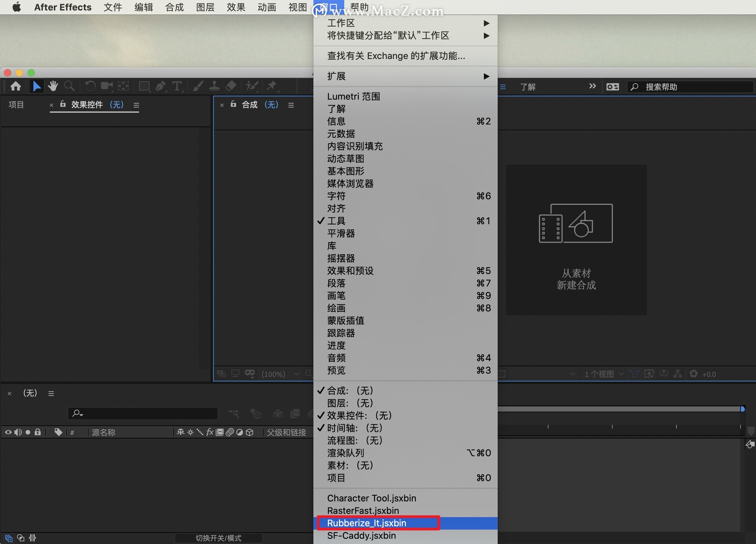Viewport: 756px width, 544px height.
Task: Choose Rubberize_It.jsxbin from the menu
Action: pyautogui.click(x=406, y=523)
